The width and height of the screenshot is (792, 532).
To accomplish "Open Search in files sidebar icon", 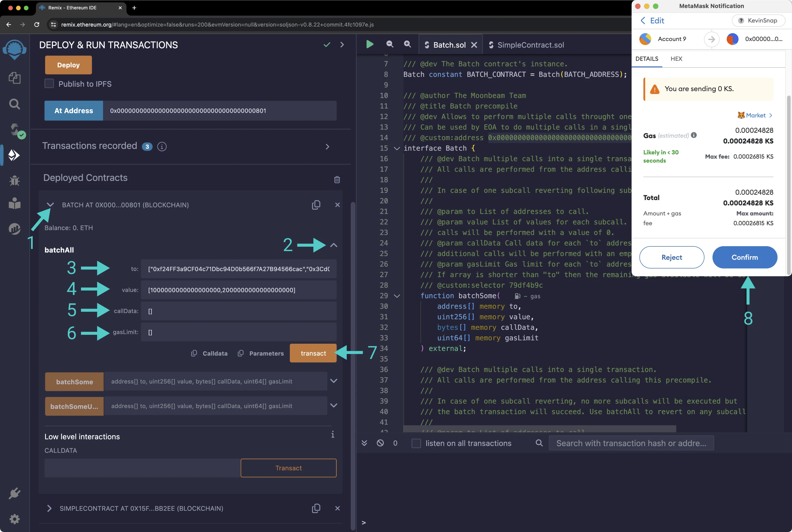I will point(15,104).
